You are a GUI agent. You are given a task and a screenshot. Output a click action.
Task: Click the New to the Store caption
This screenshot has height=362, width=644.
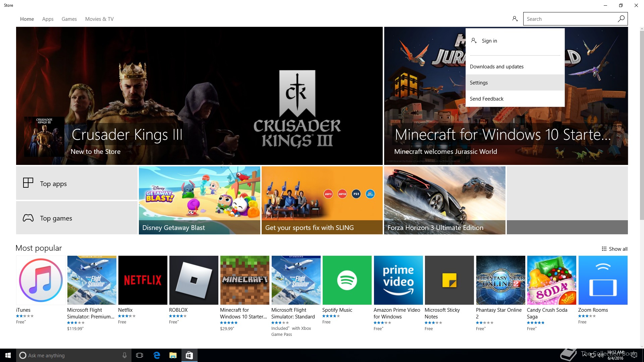[95, 152]
